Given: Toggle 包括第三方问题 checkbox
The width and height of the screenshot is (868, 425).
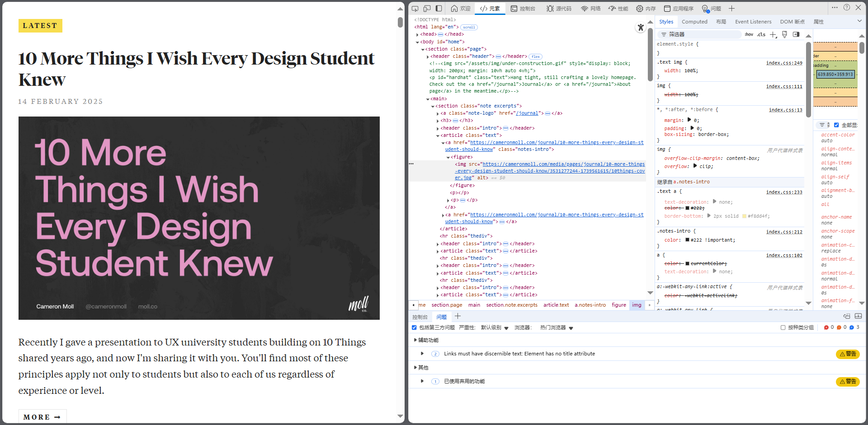Looking at the screenshot, I should 414,327.
